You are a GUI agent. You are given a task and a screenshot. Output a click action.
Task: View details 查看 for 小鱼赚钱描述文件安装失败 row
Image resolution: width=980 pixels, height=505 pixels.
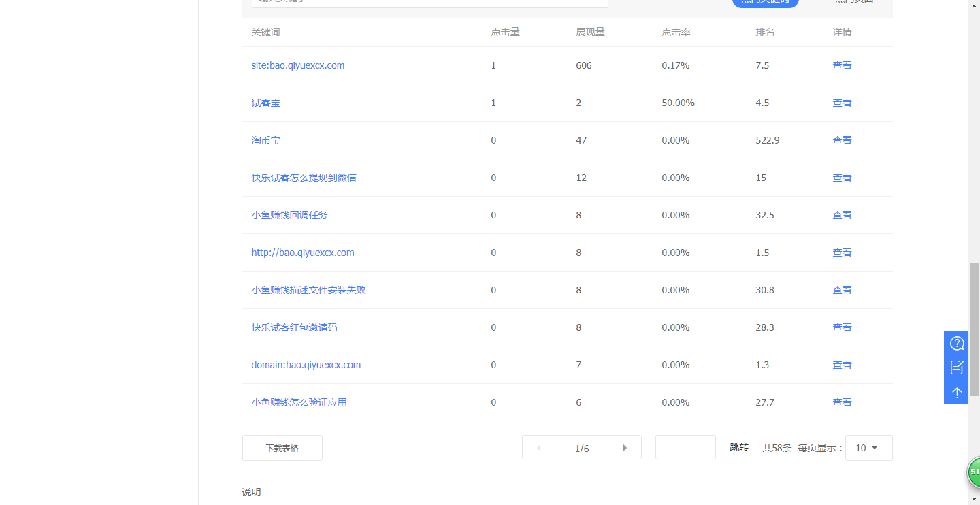click(x=842, y=290)
